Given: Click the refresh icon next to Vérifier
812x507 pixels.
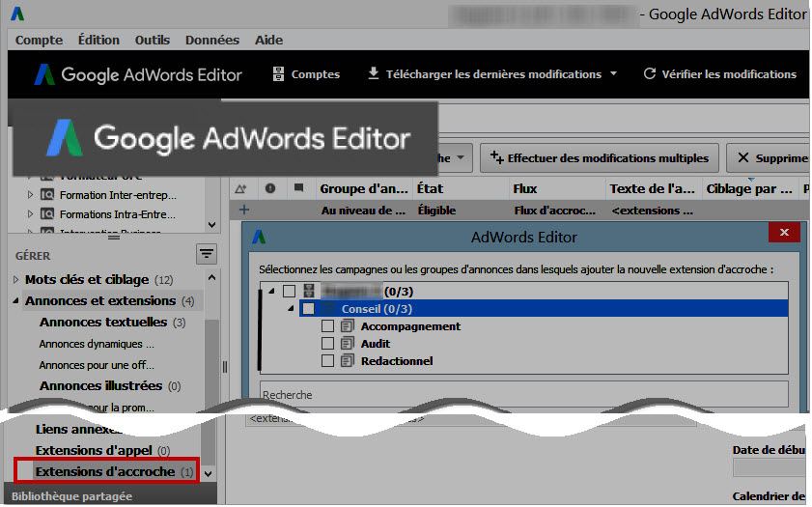Looking at the screenshot, I should tap(650, 73).
